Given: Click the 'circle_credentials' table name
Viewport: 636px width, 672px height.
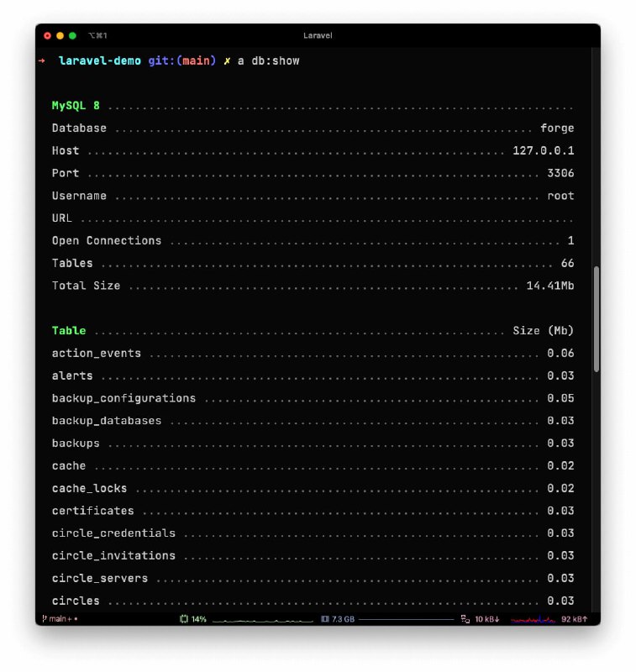Looking at the screenshot, I should click(x=113, y=533).
